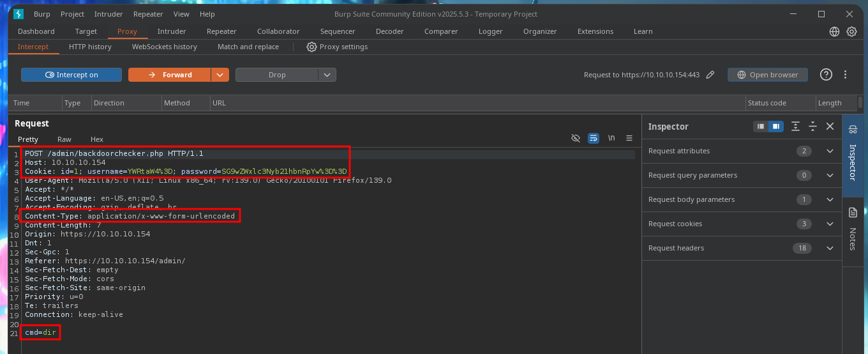The image size is (868, 354).
Task: Open the three-dot intercept options menu
Action: coord(846,75)
